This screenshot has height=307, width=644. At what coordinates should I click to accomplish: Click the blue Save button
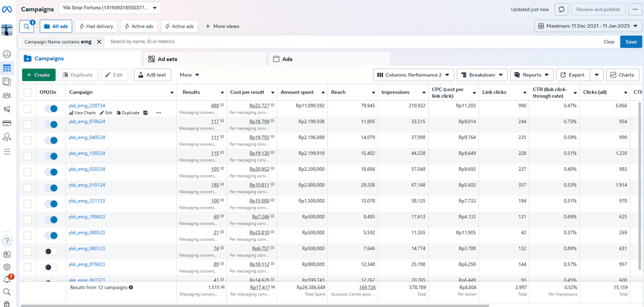click(x=631, y=42)
